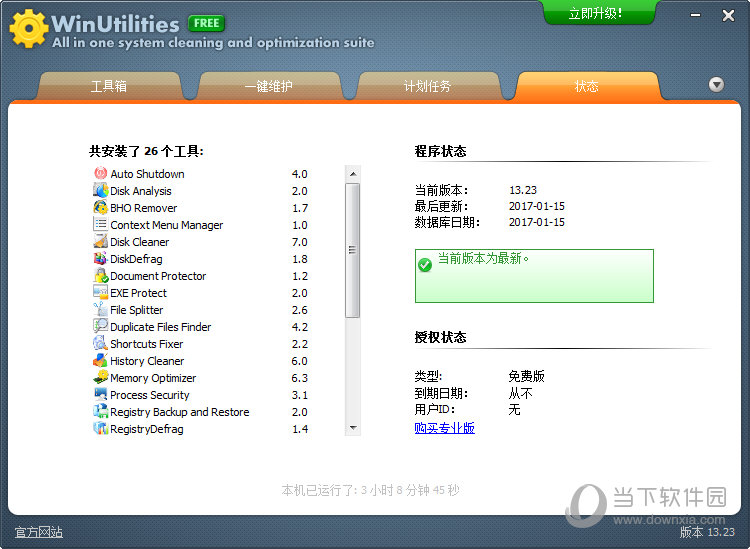Click the Context Menu Manager icon
The width and height of the screenshot is (750, 549).
[100, 224]
